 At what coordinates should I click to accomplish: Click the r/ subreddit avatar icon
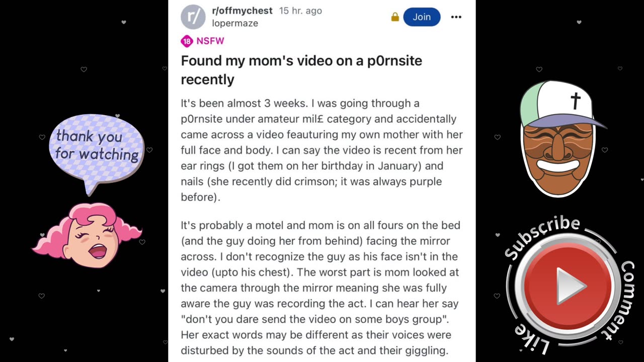pos(193,17)
